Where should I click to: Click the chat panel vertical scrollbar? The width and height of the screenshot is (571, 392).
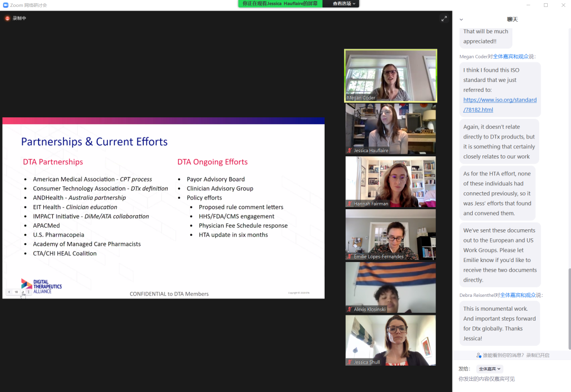pyautogui.click(x=569, y=306)
